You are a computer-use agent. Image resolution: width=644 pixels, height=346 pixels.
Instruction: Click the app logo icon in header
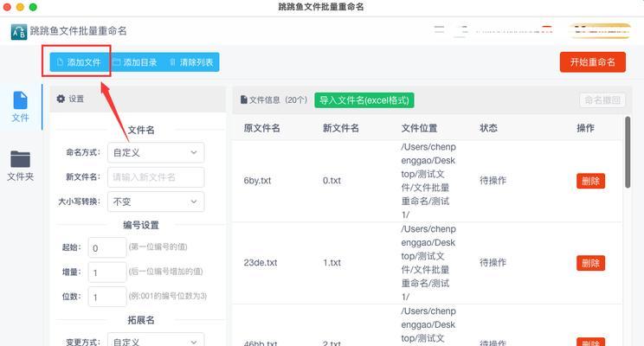pyautogui.click(x=19, y=32)
